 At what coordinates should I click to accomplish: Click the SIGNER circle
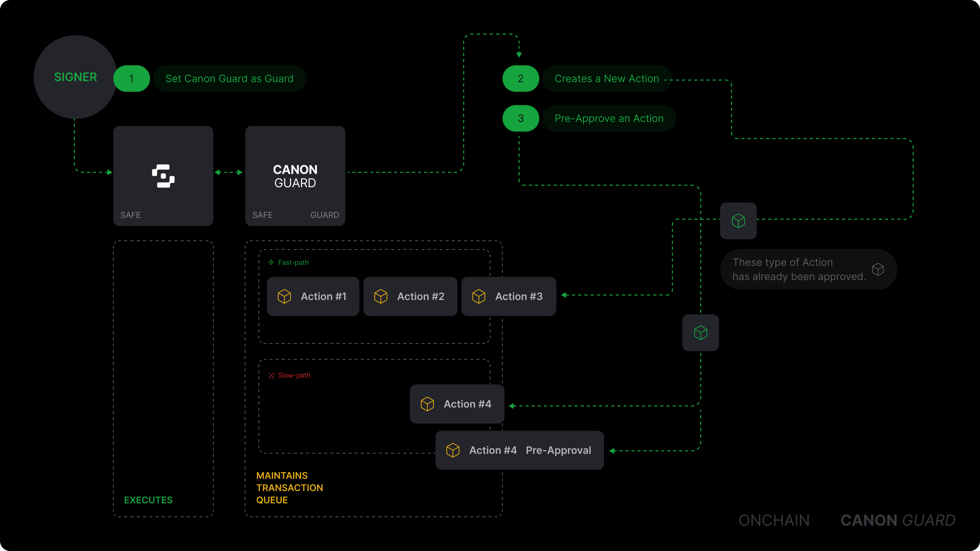pyautogui.click(x=75, y=77)
